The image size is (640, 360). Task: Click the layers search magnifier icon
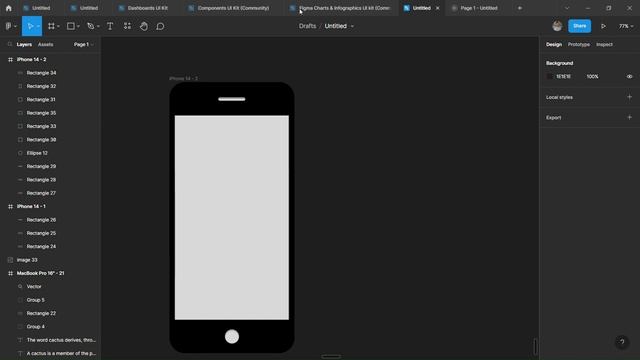(x=10, y=44)
